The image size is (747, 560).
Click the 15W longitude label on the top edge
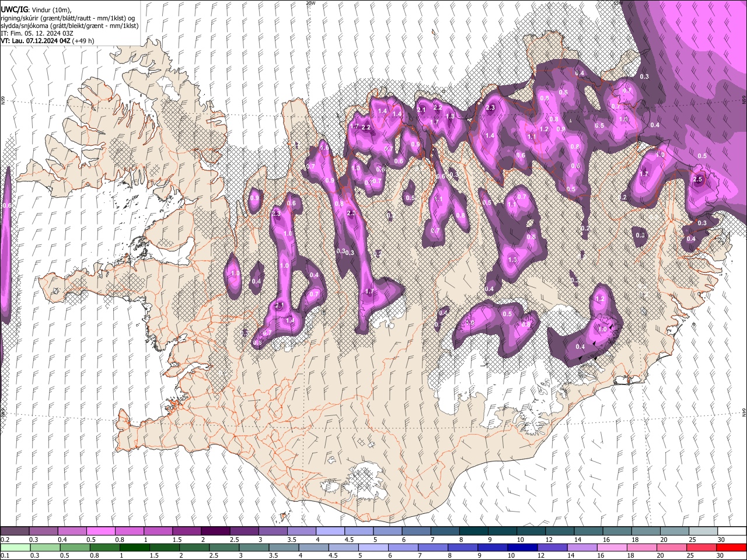[619, 3]
